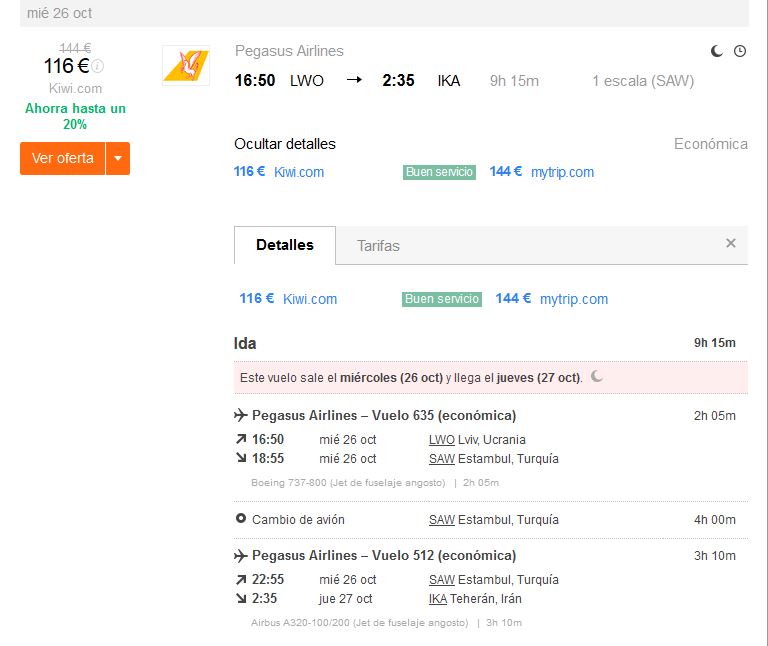Click Pegasus Airlines – Vuelo 512 heading
This screenshot has height=646, width=768.
[x=384, y=555]
